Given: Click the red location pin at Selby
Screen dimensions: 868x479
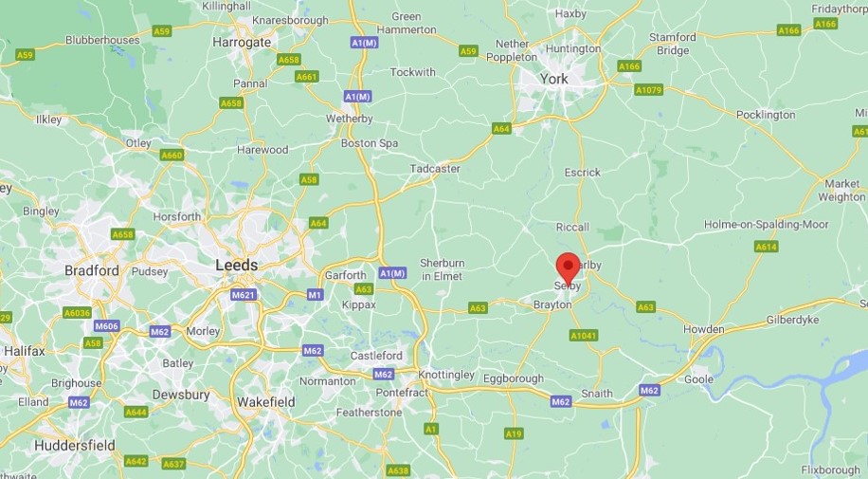Looking at the screenshot, I should (568, 268).
